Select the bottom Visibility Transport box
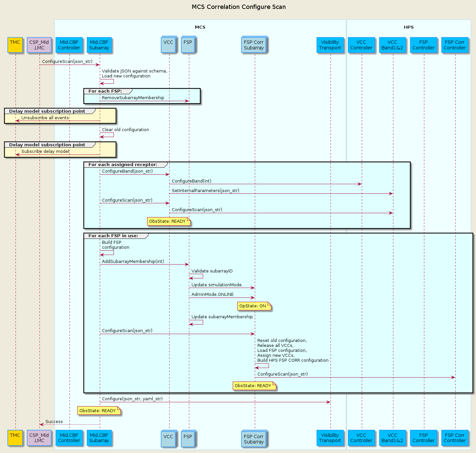476x453 pixels. pyautogui.click(x=330, y=438)
